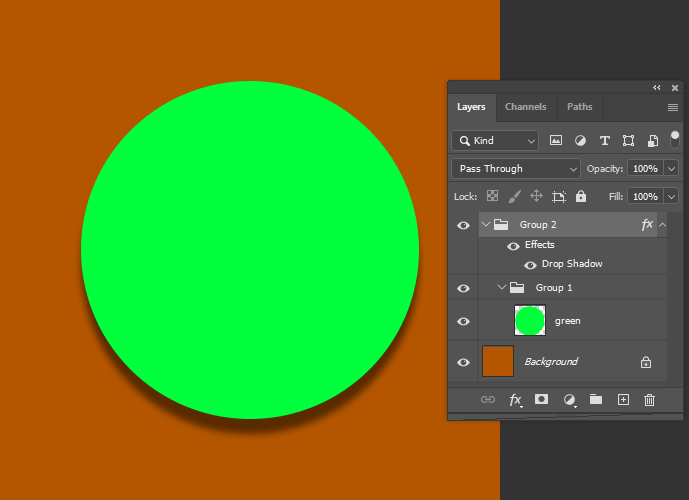Click the Effects label under Group 2
This screenshot has height=500, width=689.
point(540,245)
